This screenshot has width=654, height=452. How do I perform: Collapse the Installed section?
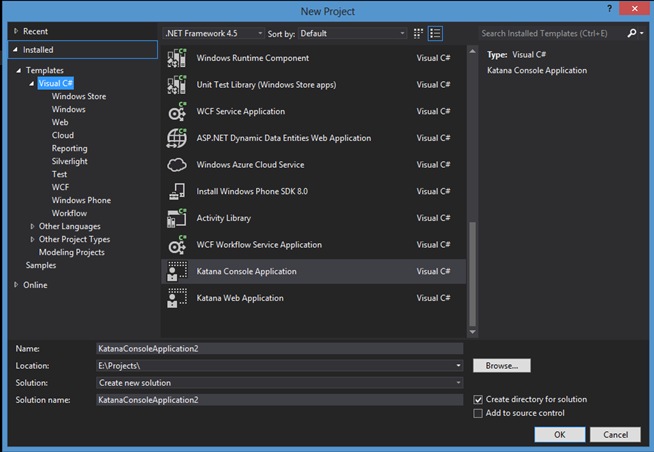click(15, 49)
